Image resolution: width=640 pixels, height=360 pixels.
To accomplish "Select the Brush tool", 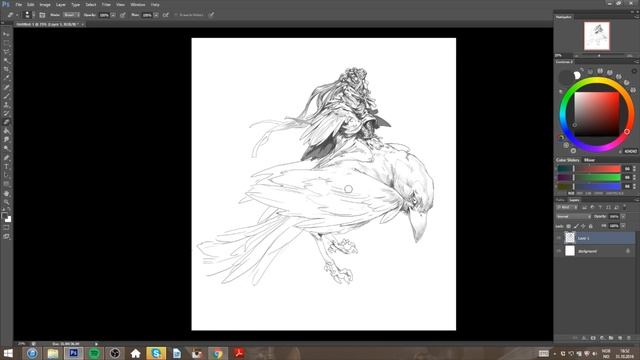I will pyautogui.click(x=7, y=96).
